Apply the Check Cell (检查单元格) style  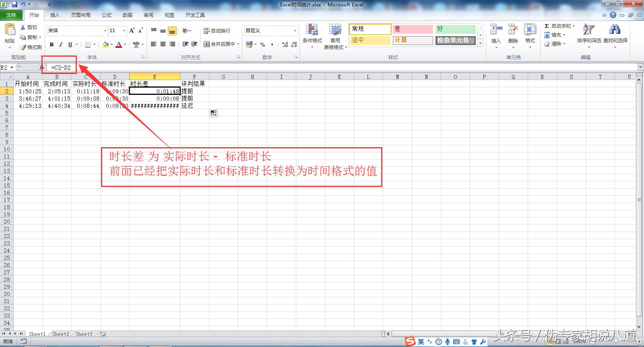point(456,40)
